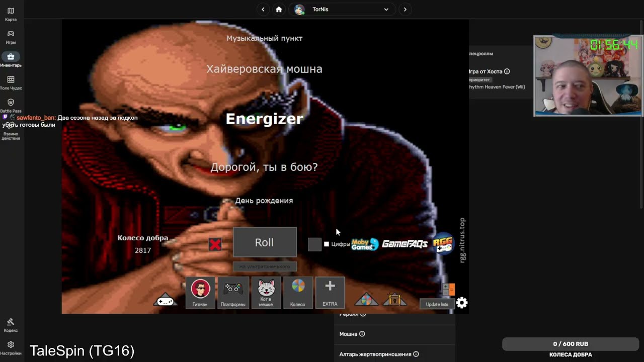Click the Алтарь жертвоприношения row label
The height and width of the screenshot is (362, 644).
[375, 354]
